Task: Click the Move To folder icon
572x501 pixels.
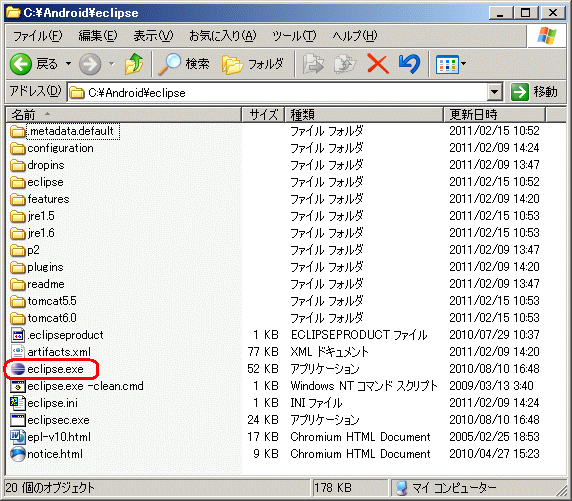Action: [313, 64]
